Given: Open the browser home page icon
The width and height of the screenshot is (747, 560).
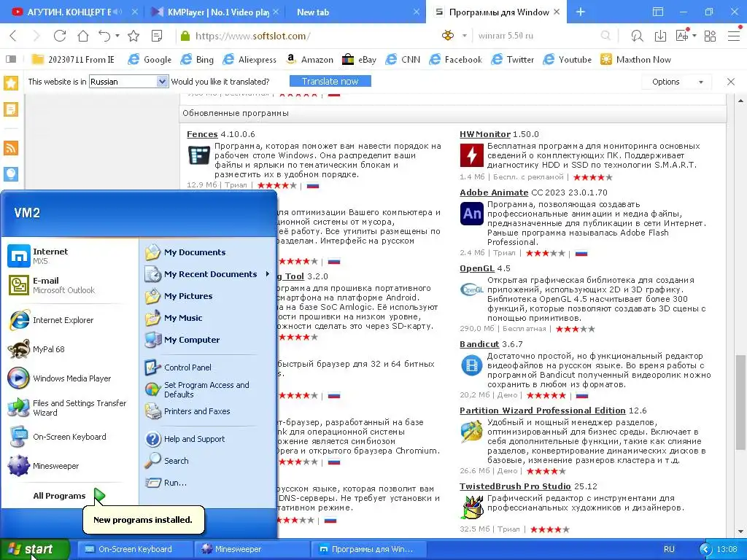Looking at the screenshot, I should pos(83,36).
